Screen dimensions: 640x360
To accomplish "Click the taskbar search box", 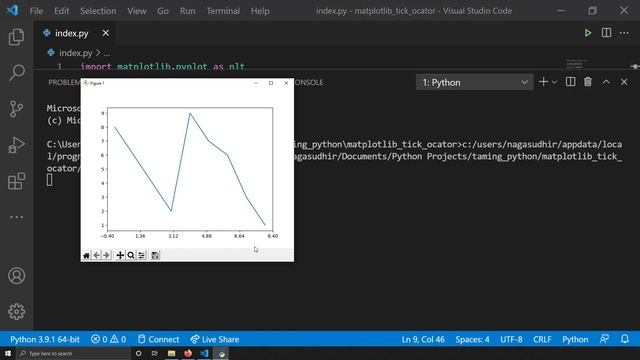I will coord(74,353).
